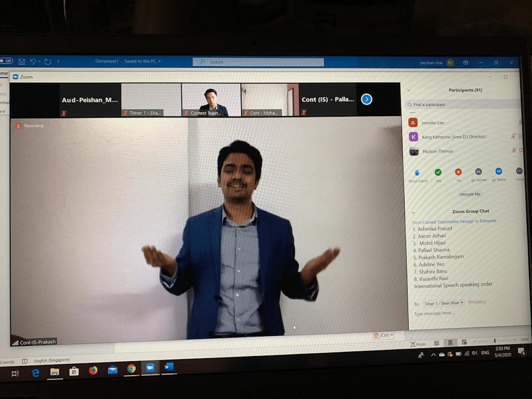The width and height of the screenshot is (532, 399).
Task: Toggle AutoSave switch in Word title bar
Action: [x=6, y=61]
